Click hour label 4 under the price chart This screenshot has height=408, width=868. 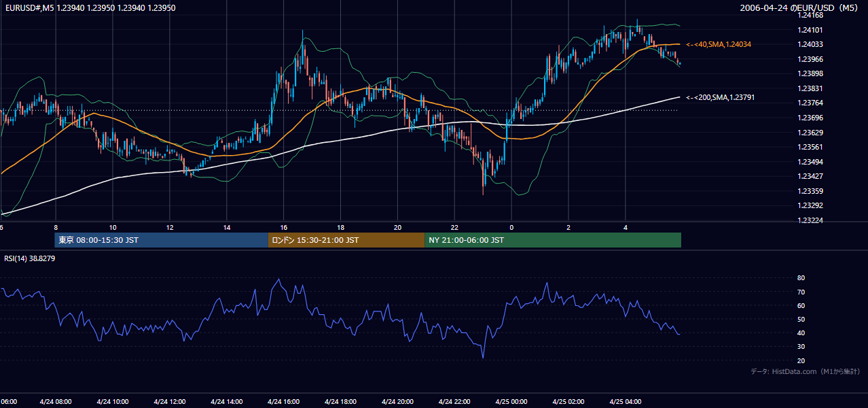626,228
